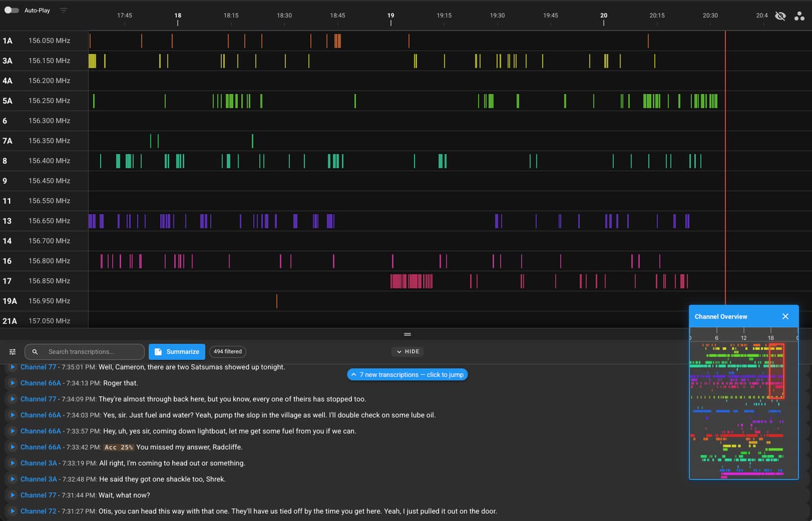This screenshot has height=521, width=812.
Task: Open the Channel 72 link at 7:31:27 PM
Action: [x=38, y=511]
